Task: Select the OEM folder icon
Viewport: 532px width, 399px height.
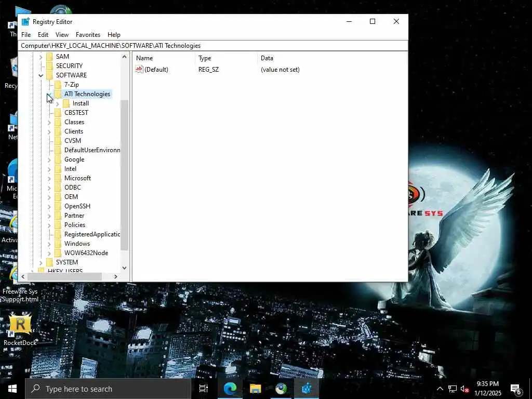Action: [58, 197]
